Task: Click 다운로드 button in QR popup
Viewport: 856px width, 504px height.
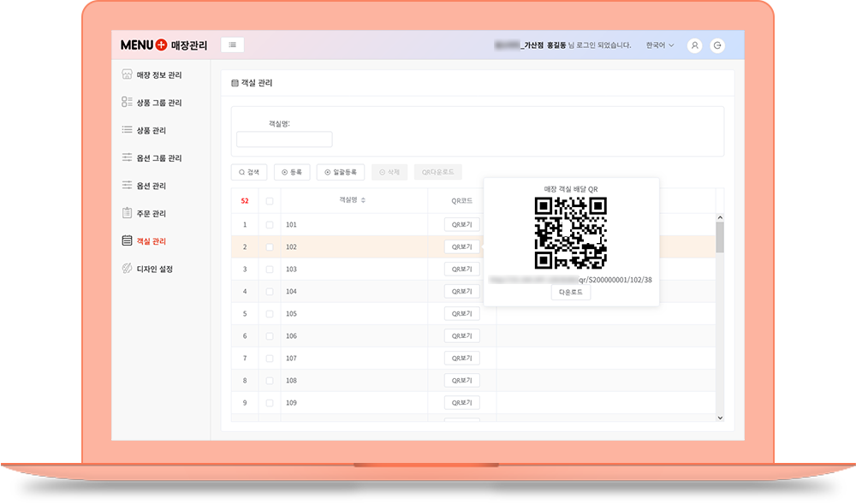Action: (x=570, y=293)
